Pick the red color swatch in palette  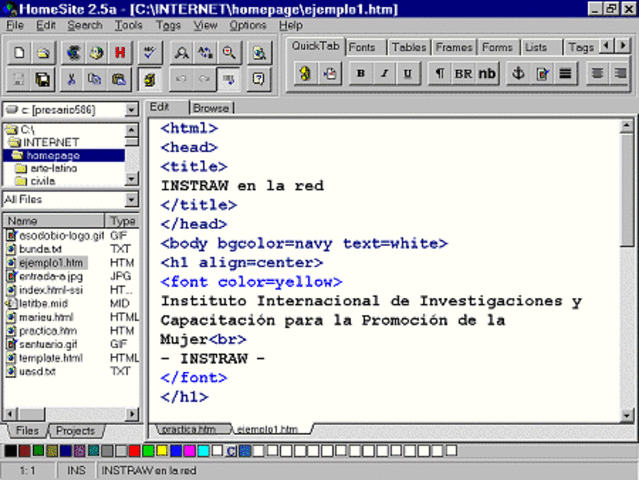tap(134, 451)
